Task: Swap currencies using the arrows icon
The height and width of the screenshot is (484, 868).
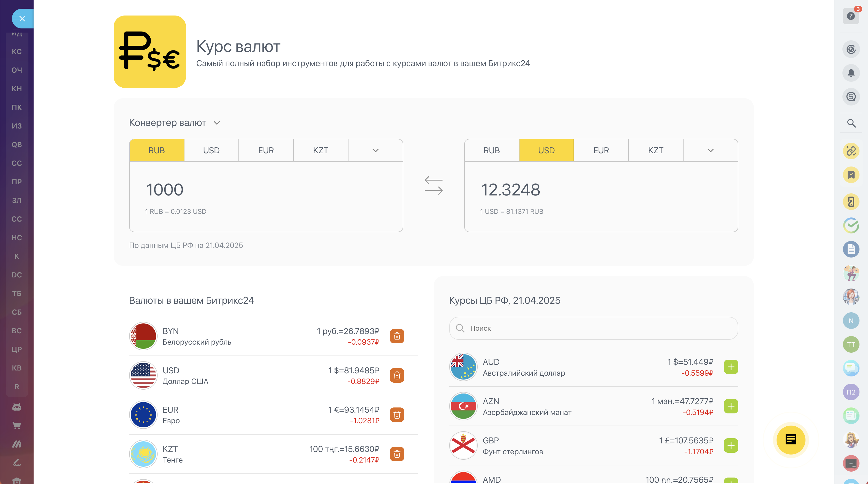Action: click(x=433, y=185)
